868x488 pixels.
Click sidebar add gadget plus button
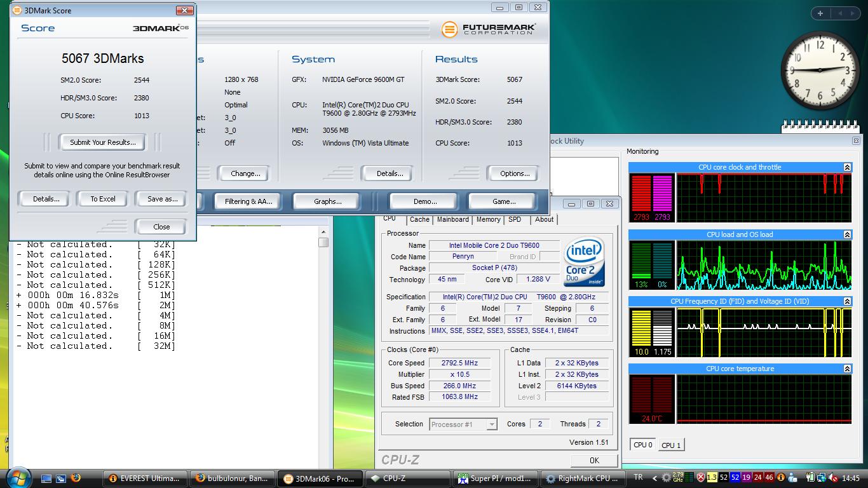click(x=820, y=13)
